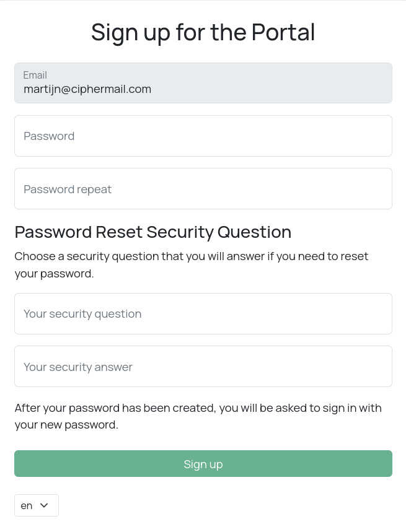Click the "Sign up for the Portal" heading
Viewport: 406px width, 532px height.
pos(203,32)
